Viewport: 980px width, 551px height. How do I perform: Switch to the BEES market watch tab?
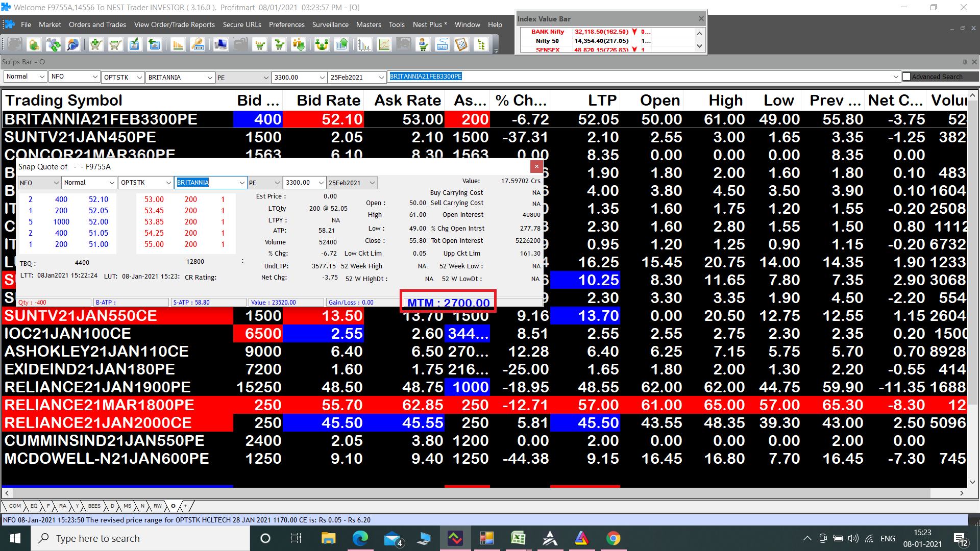click(x=94, y=506)
